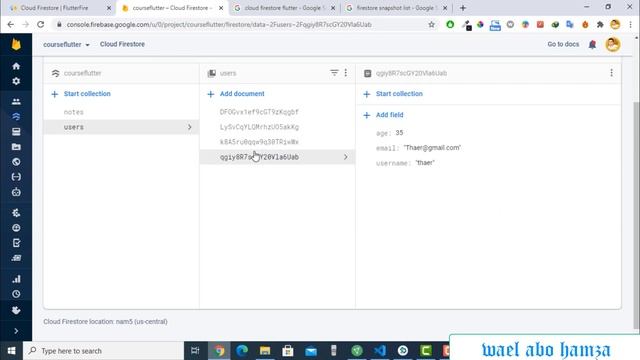Open Firebase home logo in sidebar
Viewport: 640px width, 360px height.
(16, 44)
